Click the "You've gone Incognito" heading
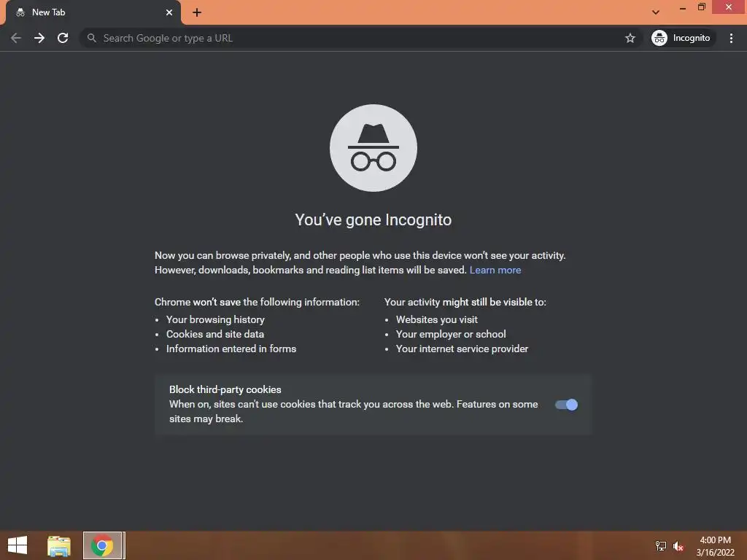This screenshot has height=560, width=747. tap(373, 220)
